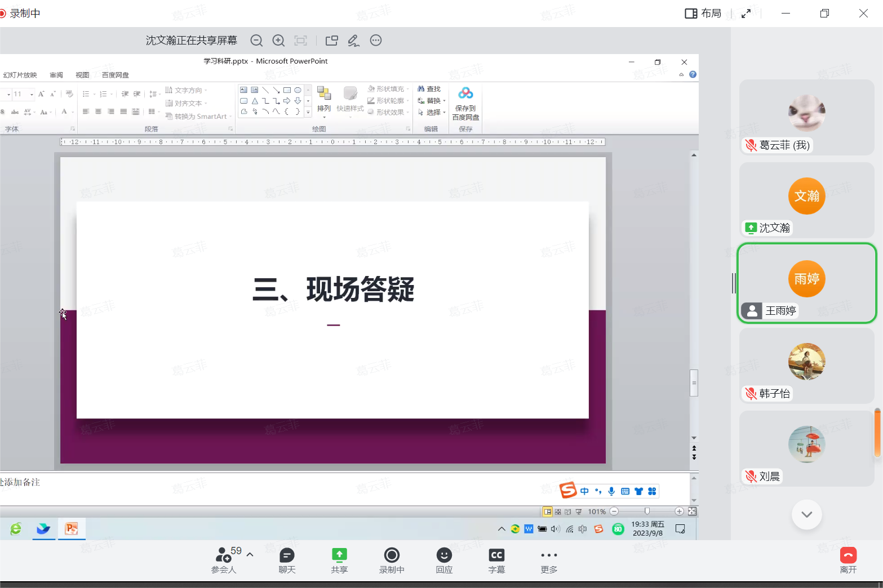This screenshot has width=883, height=588.
Task: Open the annotation pen tool
Action: pos(353,41)
